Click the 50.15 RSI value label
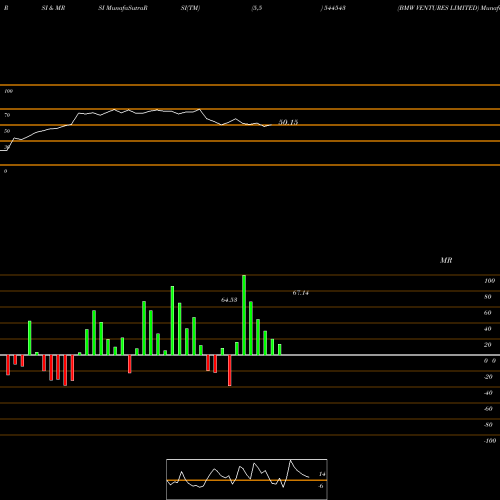Viewport: 500px width, 500px height. tap(288, 122)
